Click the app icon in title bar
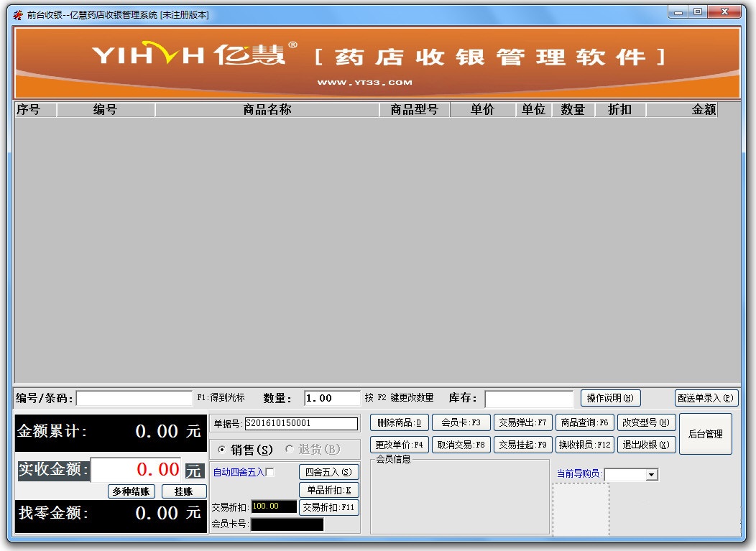The width and height of the screenshot is (756, 551). (18, 15)
